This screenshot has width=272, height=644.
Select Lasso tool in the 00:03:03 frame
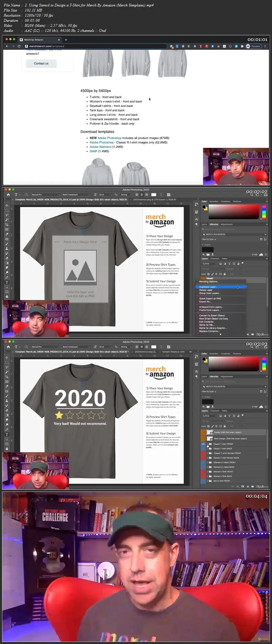point(7,367)
